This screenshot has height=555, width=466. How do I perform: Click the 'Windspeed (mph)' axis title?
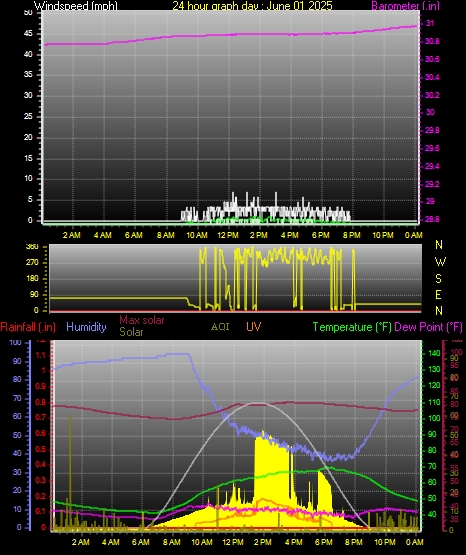(x=76, y=6)
